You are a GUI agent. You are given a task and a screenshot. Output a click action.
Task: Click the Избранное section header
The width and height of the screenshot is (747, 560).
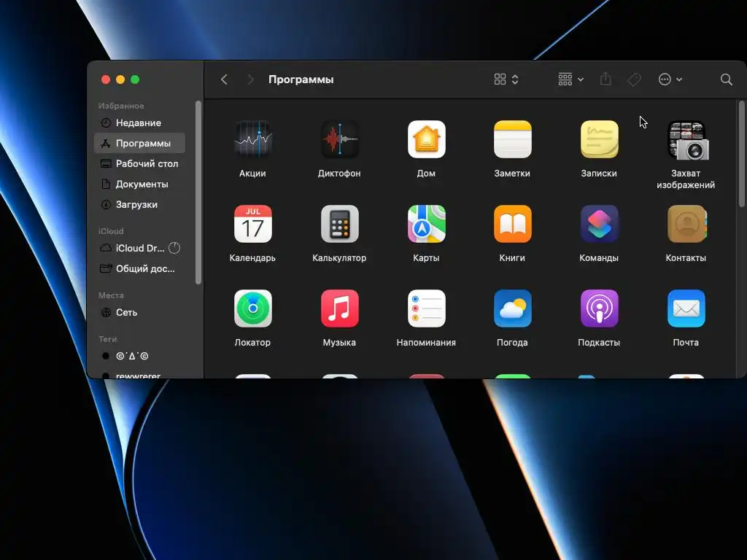click(x=122, y=106)
